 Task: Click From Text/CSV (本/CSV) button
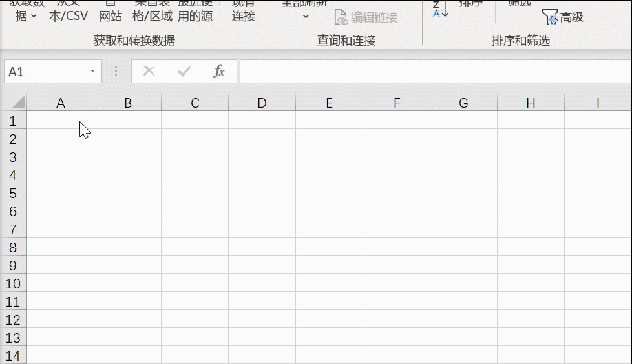(68, 11)
